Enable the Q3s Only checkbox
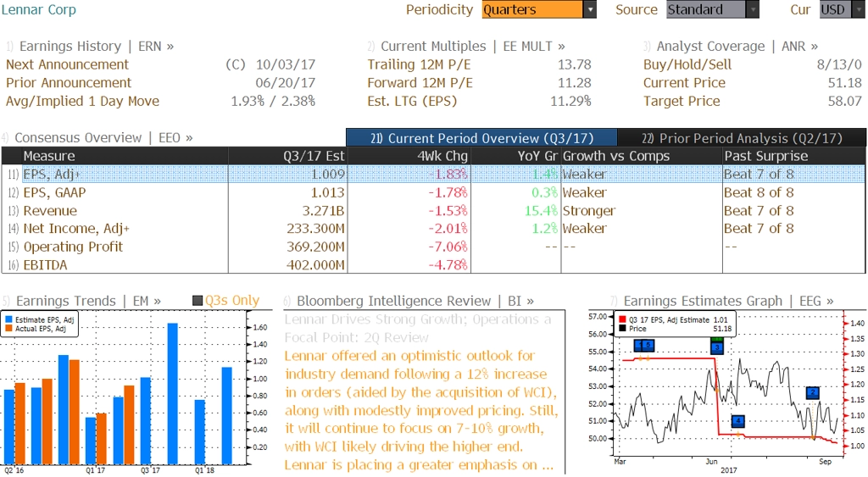This screenshot has height=477, width=868. click(x=197, y=301)
